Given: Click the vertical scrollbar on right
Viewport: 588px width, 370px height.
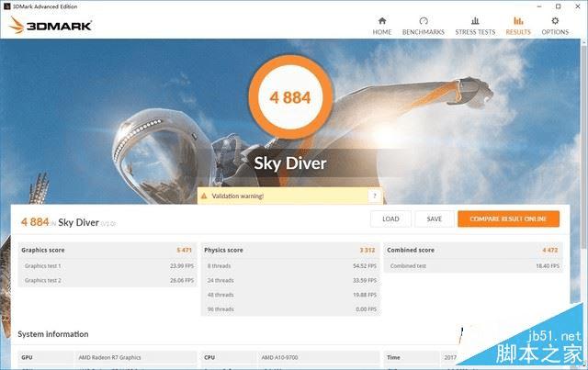Looking at the screenshot, I should click(584, 146).
